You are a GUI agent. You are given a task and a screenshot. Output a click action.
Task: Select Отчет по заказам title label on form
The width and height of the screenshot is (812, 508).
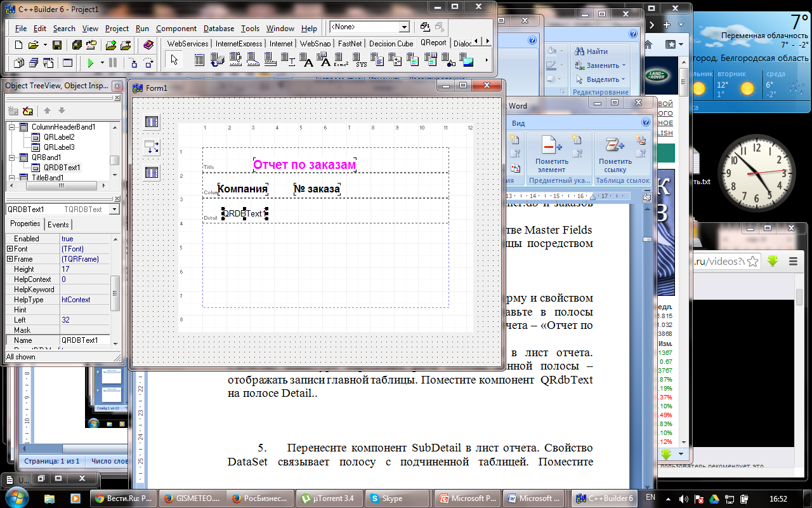coord(304,165)
